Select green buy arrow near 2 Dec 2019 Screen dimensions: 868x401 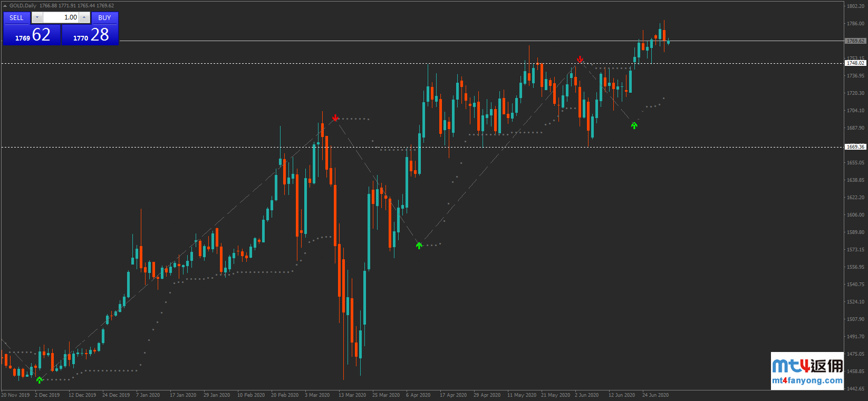[x=40, y=379]
